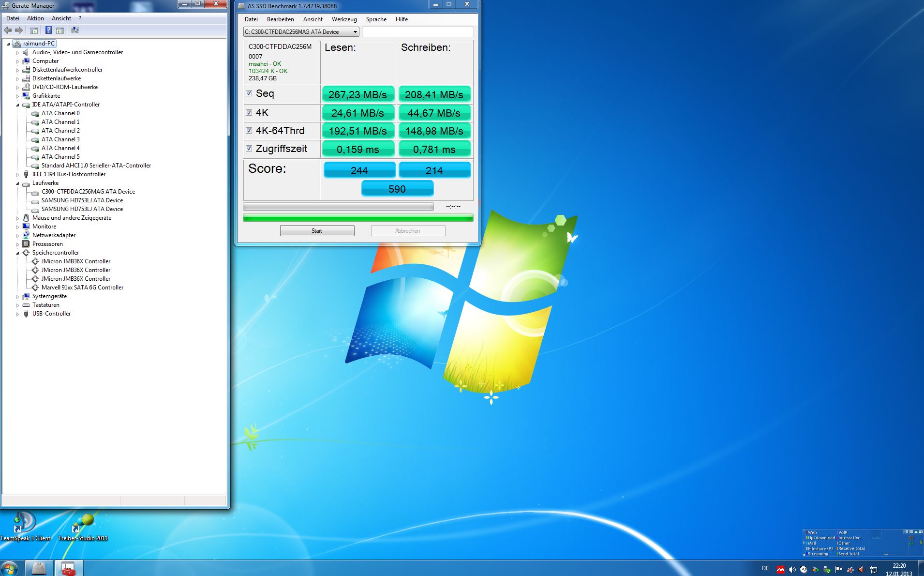Expand the USB-Controller node
This screenshot has width=924, height=576.
click(x=18, y=314)
